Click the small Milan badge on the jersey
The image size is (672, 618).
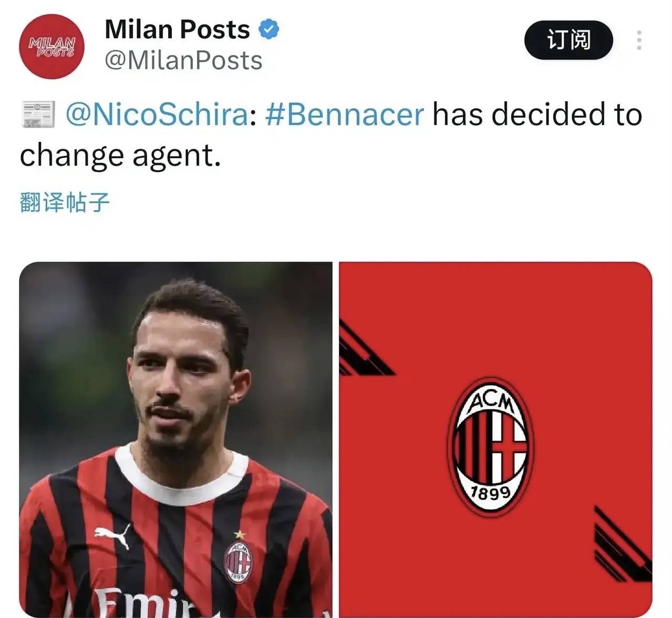pyautogui.click(x=239, y=558)
